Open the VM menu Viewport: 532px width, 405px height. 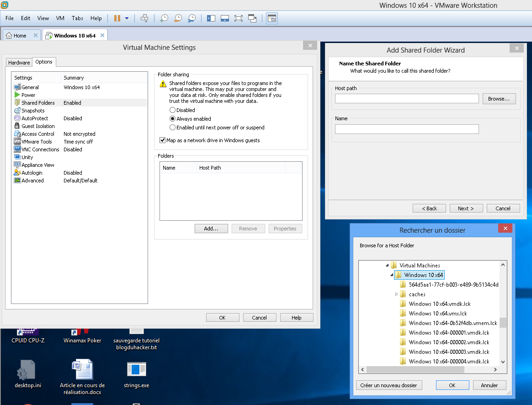60,18
